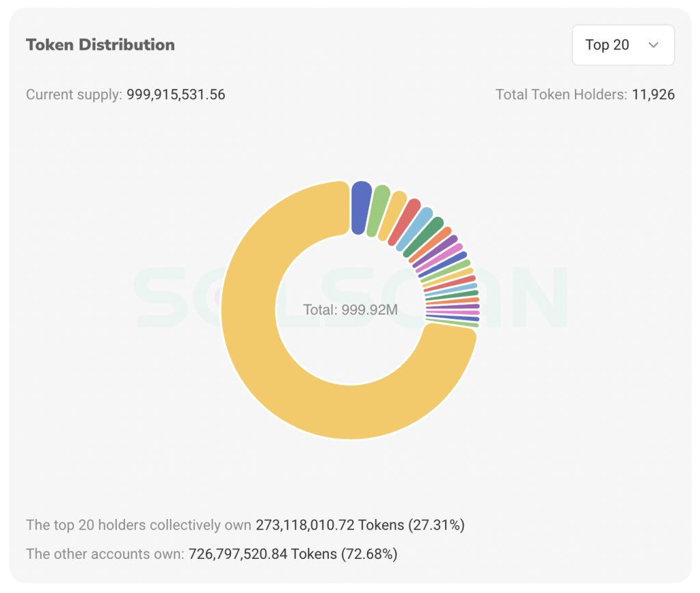This screenshot has width=700, height=593.
Task: Click the 'Current supply:' label
Action: (x=75, y=94)
